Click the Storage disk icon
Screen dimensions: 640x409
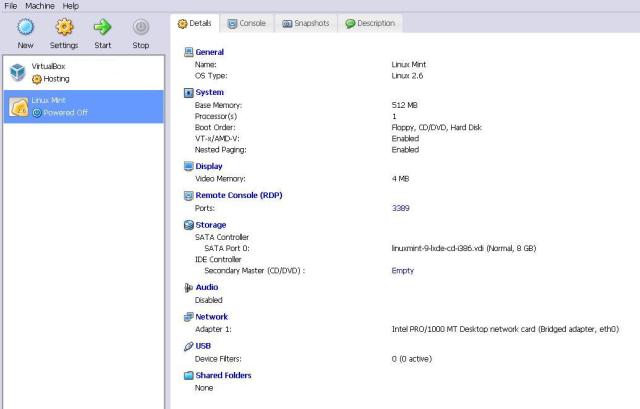click(x=188, y=225)
